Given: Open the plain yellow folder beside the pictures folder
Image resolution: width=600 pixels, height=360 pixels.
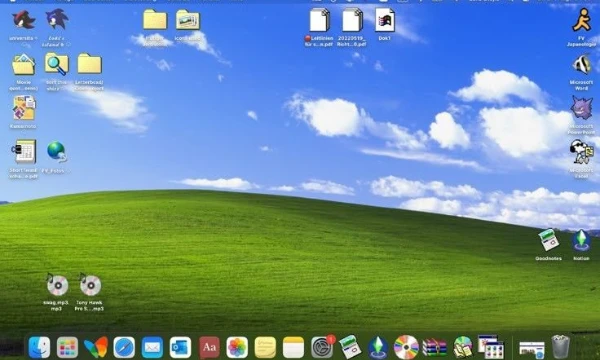Looking at the screenshot, I should point(155,20).
